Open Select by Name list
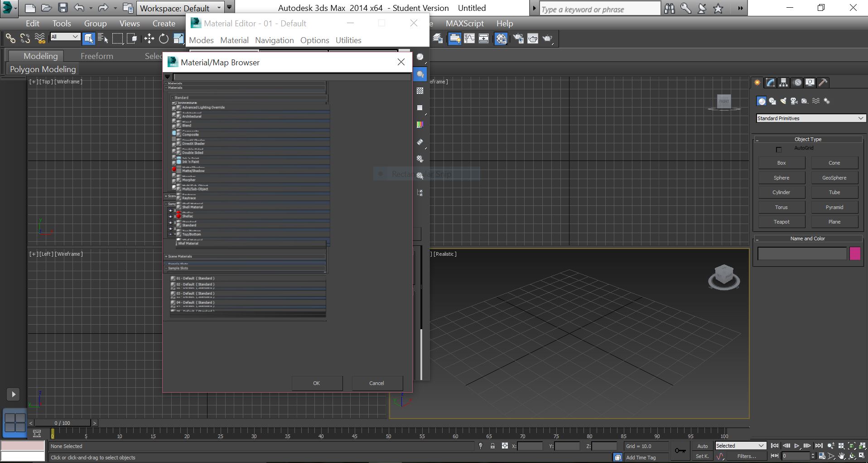 (103, 39)
